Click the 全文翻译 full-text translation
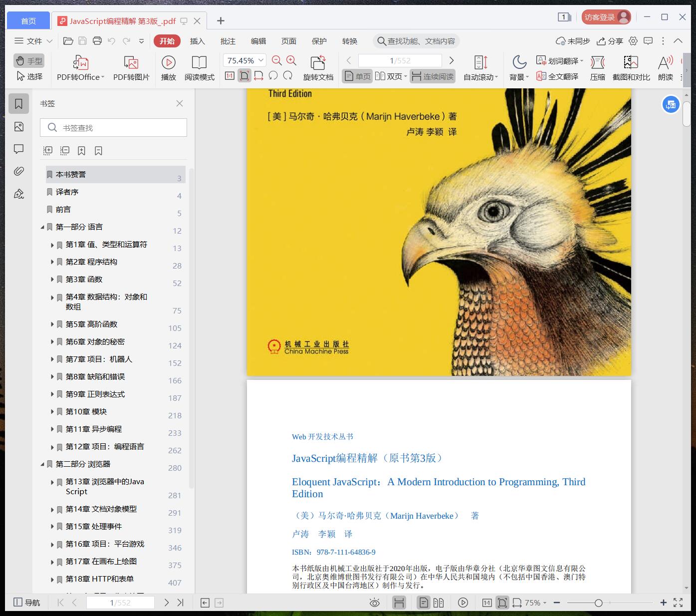Screen dimensions: 696x616 pyautogui.click(x=557, y=76)
